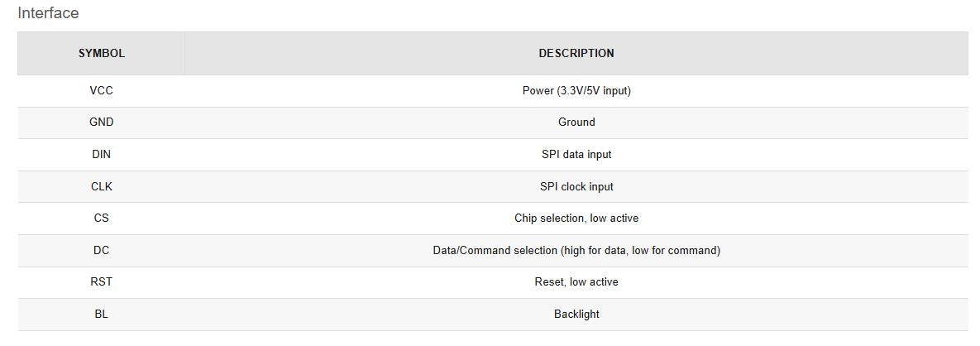
Task: Click the SYMBOL column header
Action: click(x=101, y=53)
